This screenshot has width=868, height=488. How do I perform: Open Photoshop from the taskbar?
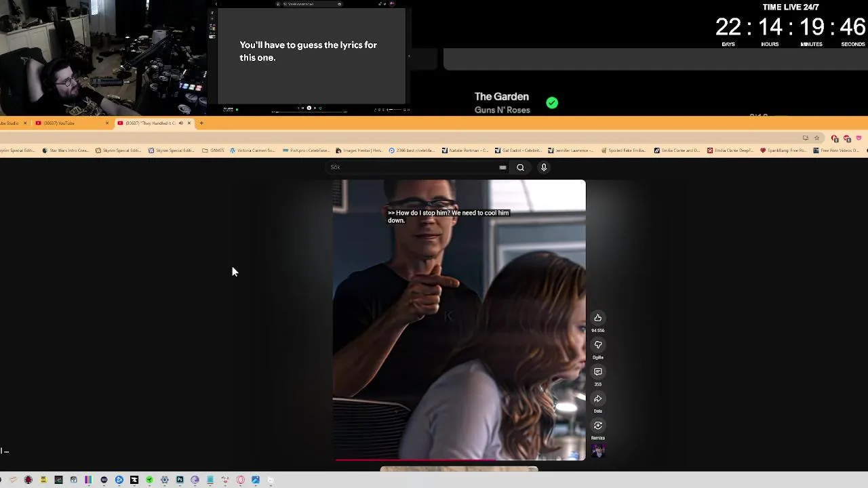click(180, 480)
